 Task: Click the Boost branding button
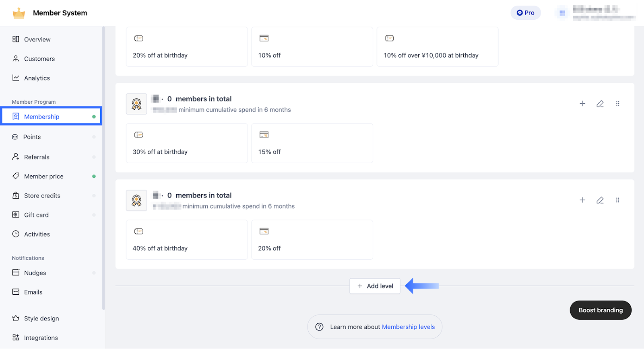coord(601,310)
